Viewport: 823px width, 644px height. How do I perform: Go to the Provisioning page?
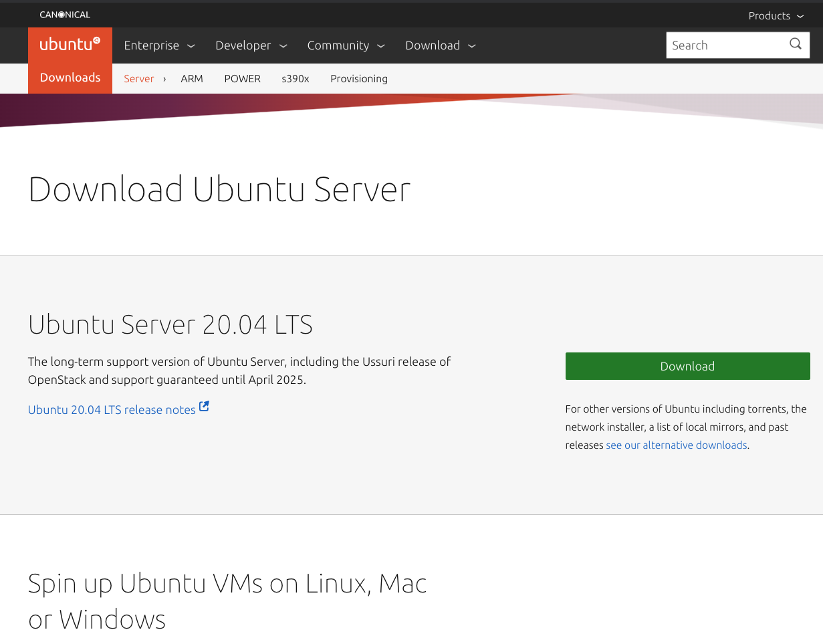pos(359,78)
